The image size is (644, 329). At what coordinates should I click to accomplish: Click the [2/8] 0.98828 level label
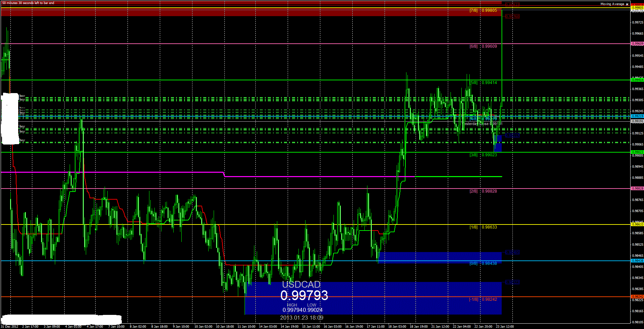tap(483, 191)
